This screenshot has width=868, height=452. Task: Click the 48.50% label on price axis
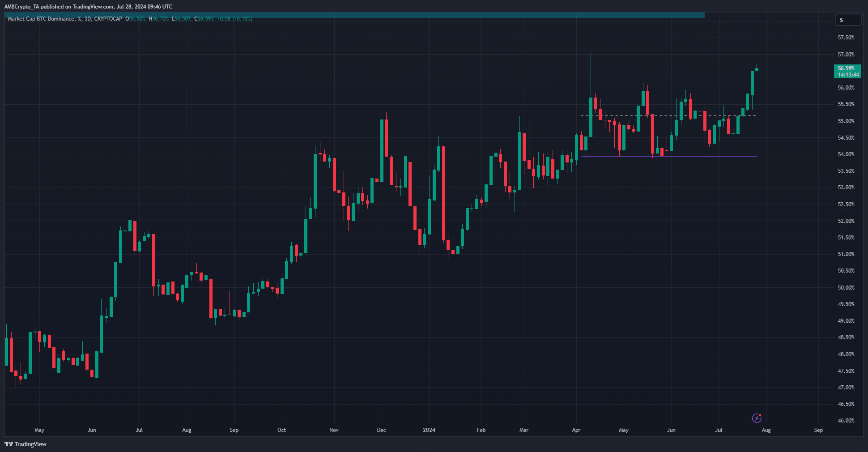(x=846, y=337)
